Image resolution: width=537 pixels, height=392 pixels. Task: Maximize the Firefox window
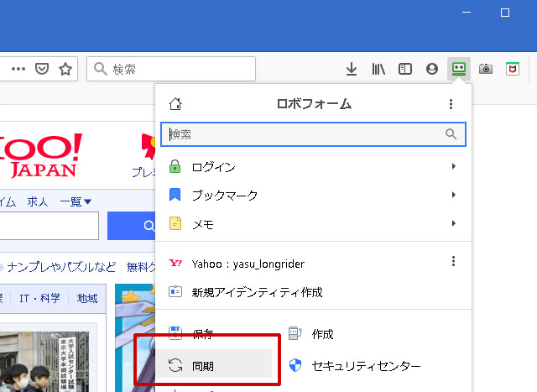point(505,13)
